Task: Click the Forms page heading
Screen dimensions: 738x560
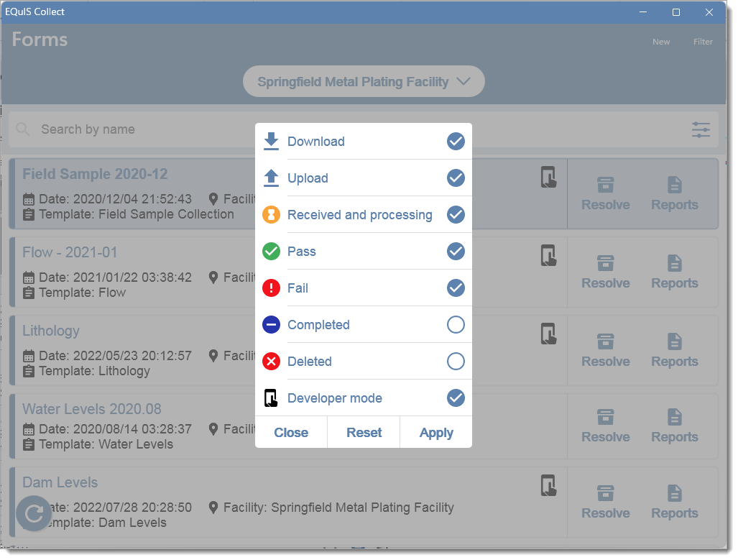Action: (x=40, y=40)
